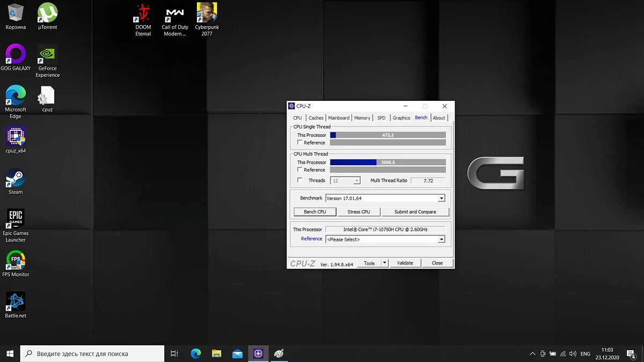Open the DOOM Eternal desktop shortcut
Screen dimensions: 644x362
pyautogui.click(x=143, y=14)
